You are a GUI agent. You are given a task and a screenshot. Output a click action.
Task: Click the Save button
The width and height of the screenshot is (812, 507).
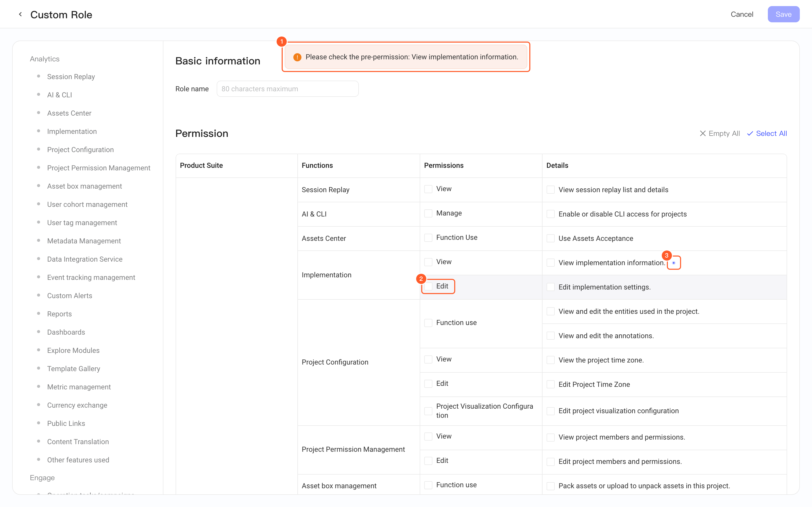783,14
